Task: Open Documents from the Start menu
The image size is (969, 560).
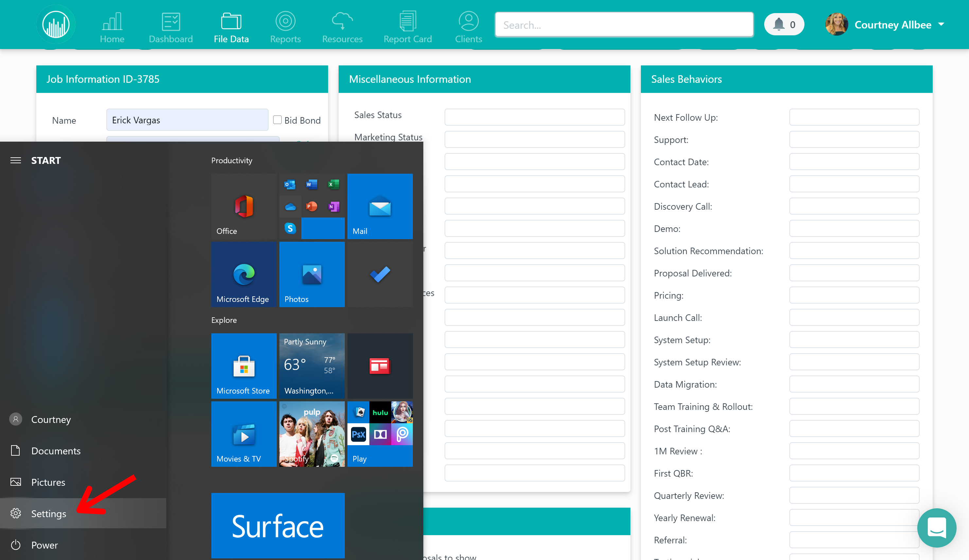Action: [x=83, y=451]
